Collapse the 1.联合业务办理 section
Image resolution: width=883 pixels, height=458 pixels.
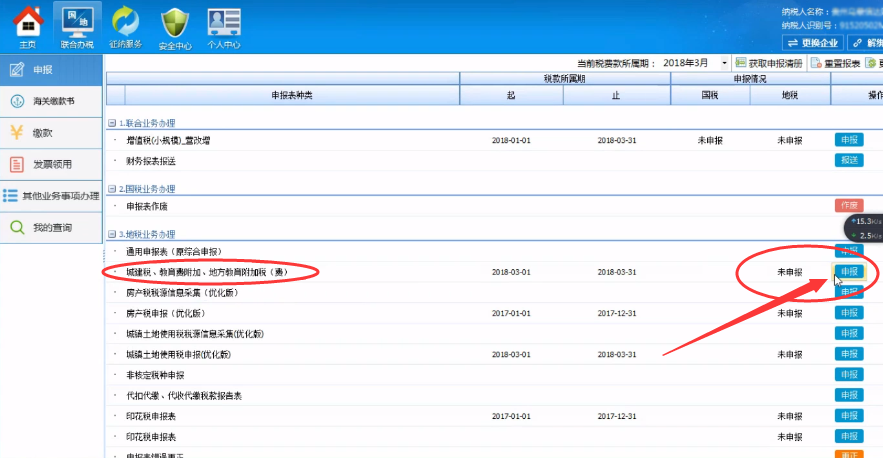point(112,122)
